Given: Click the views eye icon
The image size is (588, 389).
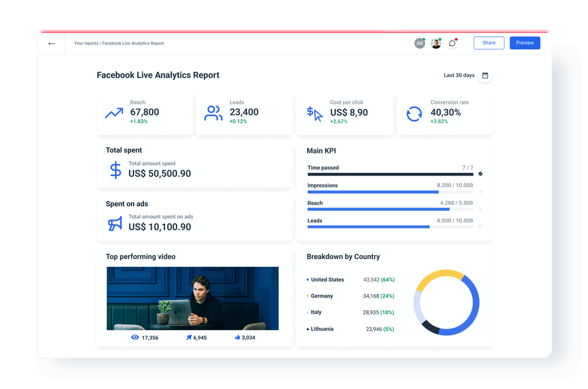Looking at the screenshot, I should tap(135, 337).
